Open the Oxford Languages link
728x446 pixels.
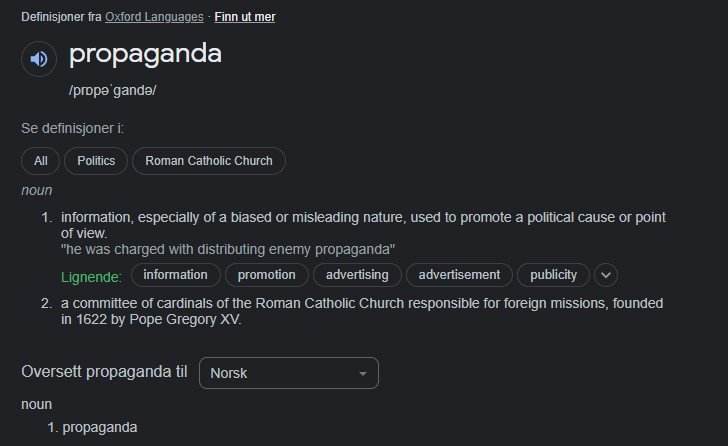tap(154, 17)
